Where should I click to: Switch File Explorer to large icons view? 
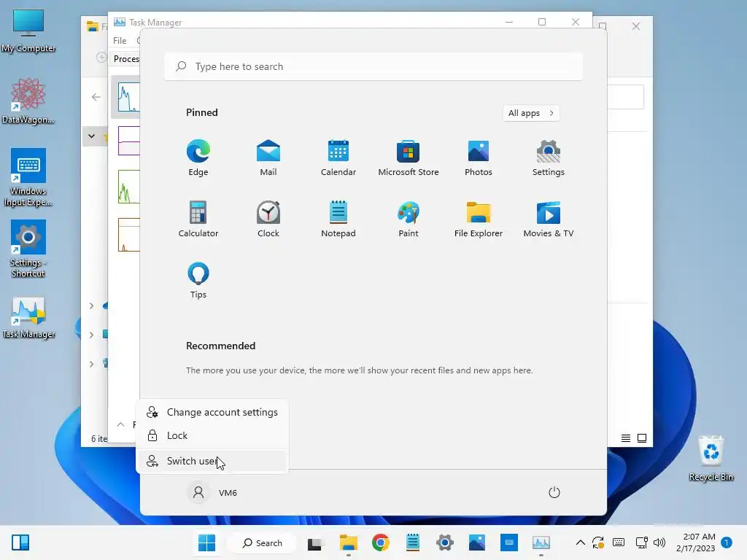(642, 438)
